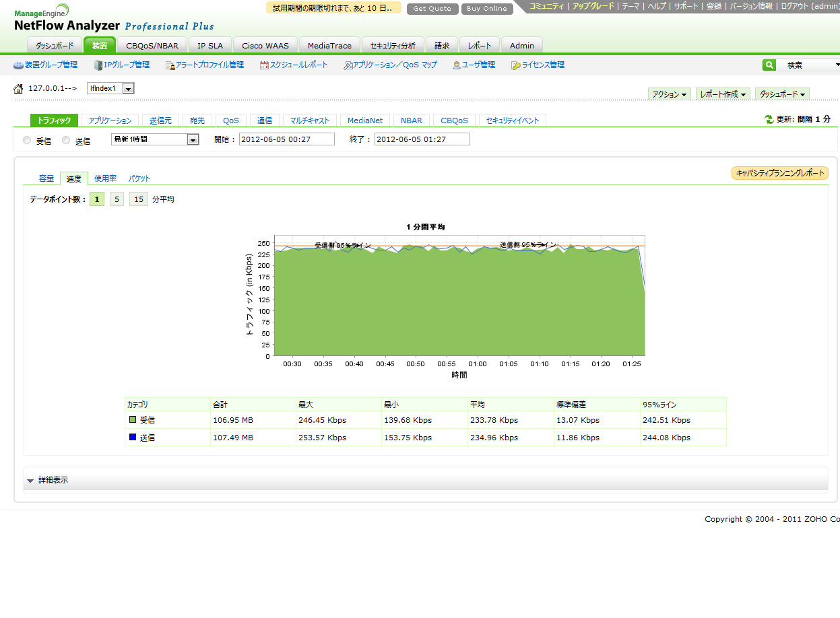Switch to the アプリケーション tab
This screenshot has height=618, width=840.
click(110, 121)
